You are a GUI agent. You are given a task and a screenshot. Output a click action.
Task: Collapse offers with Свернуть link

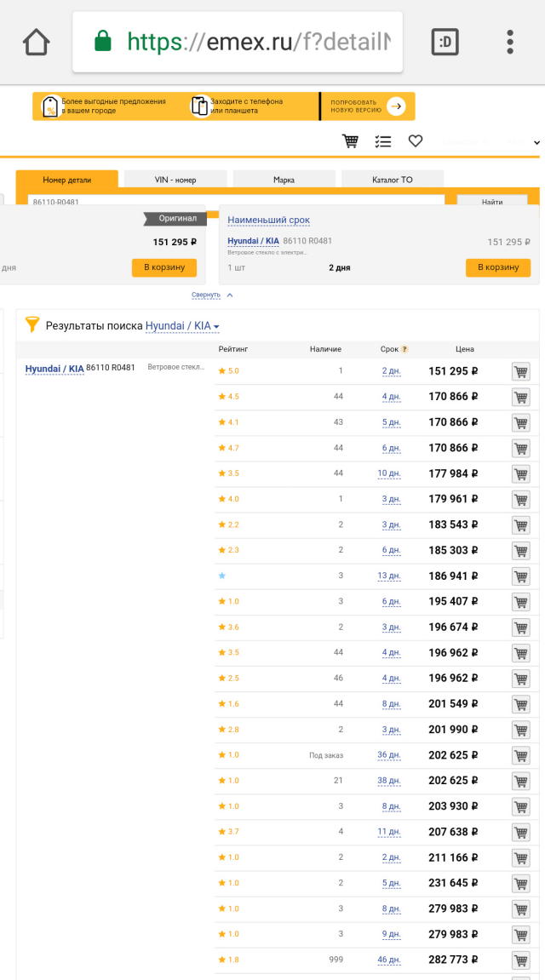point(206,295)
